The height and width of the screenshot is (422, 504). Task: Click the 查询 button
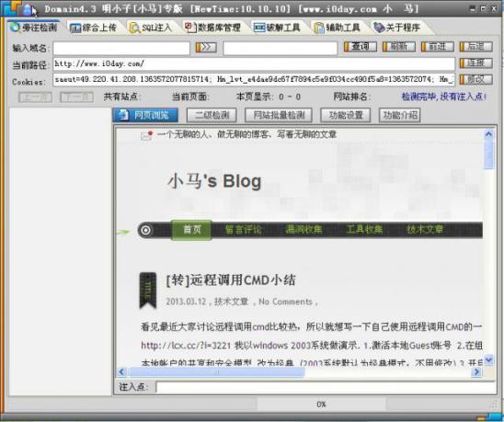(x=361, y=47)
